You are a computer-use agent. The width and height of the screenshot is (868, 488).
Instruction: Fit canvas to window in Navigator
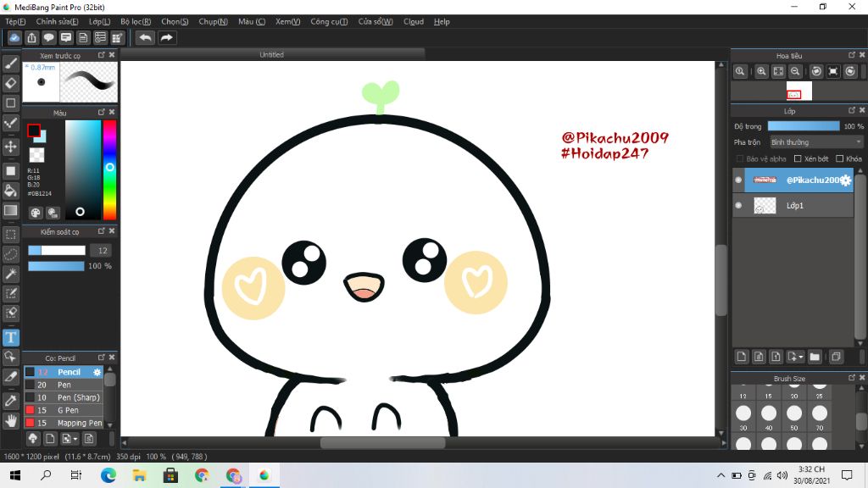pyautogui.click(x=778, y=71)
